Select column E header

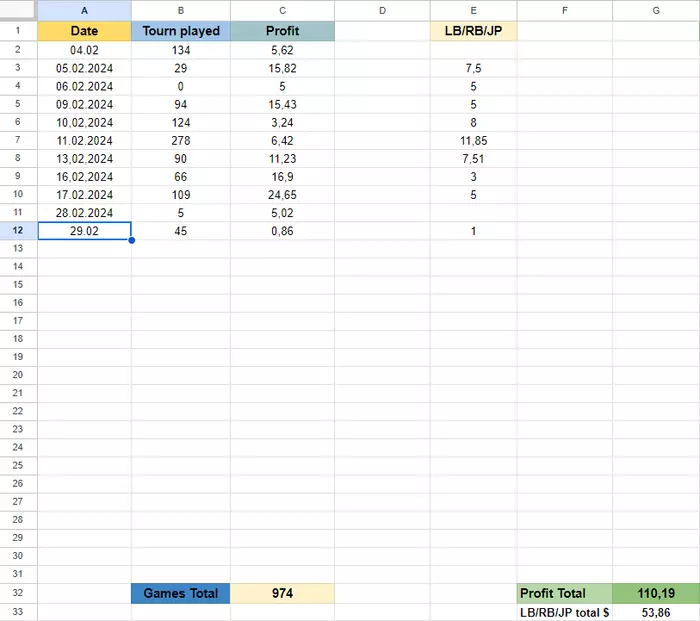474,10
